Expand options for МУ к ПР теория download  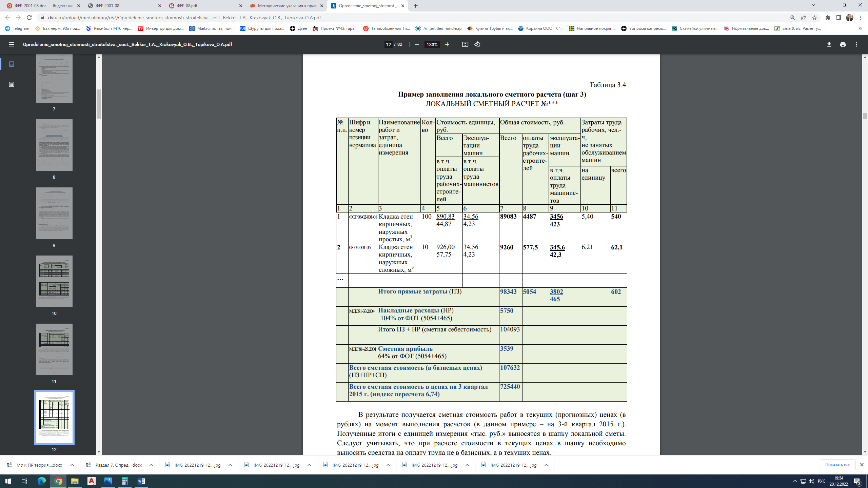pyautogui.click(x=72, y=465)
